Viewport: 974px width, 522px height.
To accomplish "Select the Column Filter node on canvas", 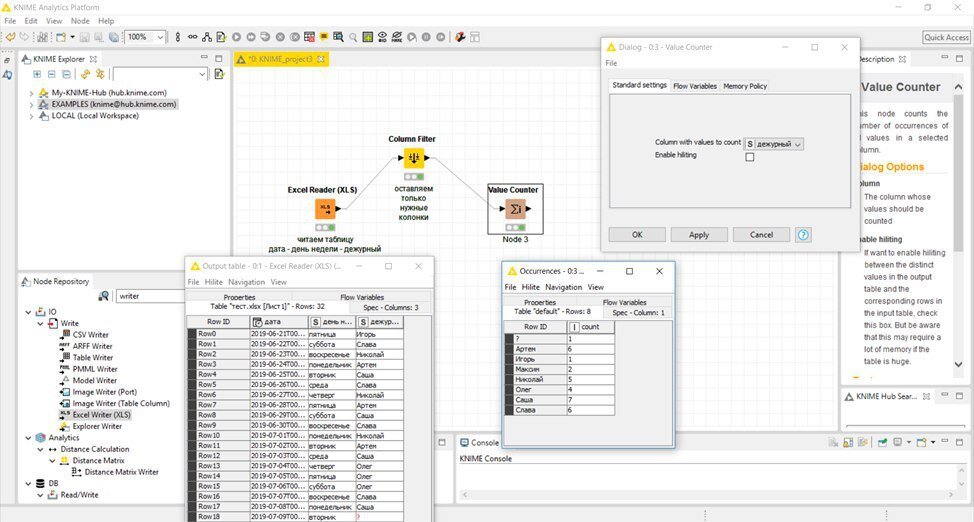I will (414, 158).
